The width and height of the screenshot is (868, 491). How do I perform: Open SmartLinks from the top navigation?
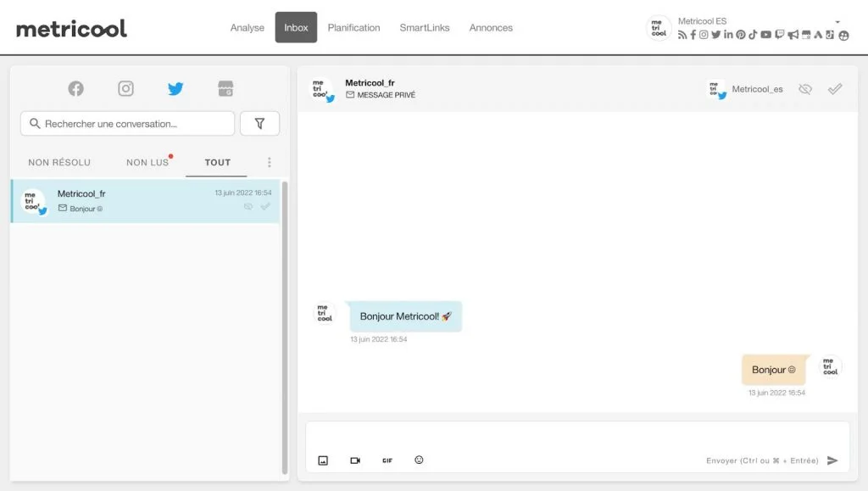(x=425, y=28)
